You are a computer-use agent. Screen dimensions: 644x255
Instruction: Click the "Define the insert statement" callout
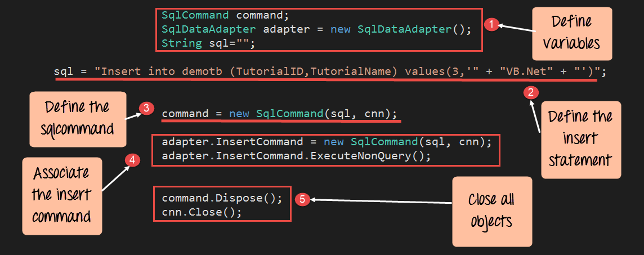point(580,140)
